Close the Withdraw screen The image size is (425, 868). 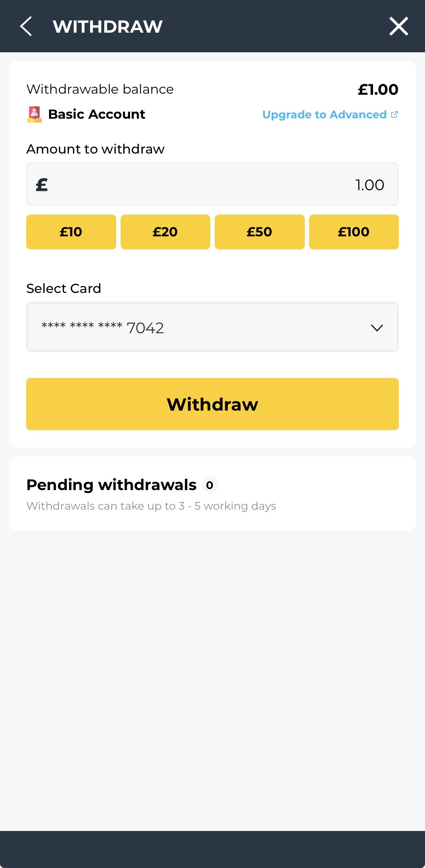398,27
